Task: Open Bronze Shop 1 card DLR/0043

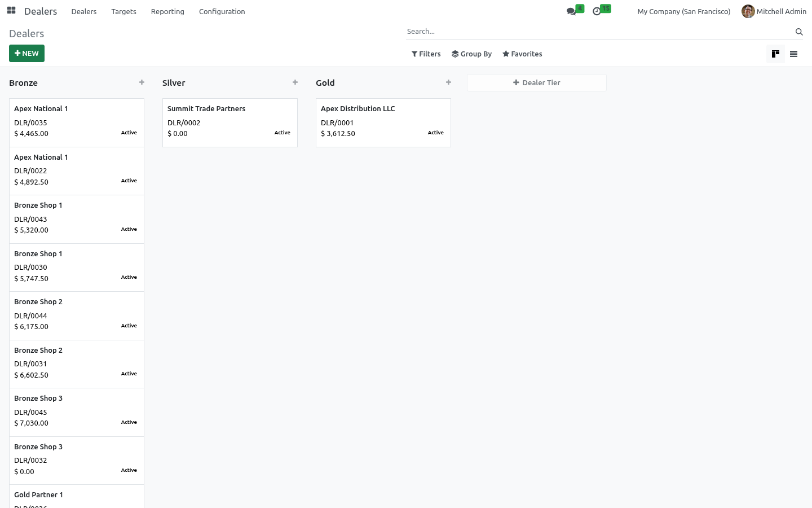Action: point(77,219)
